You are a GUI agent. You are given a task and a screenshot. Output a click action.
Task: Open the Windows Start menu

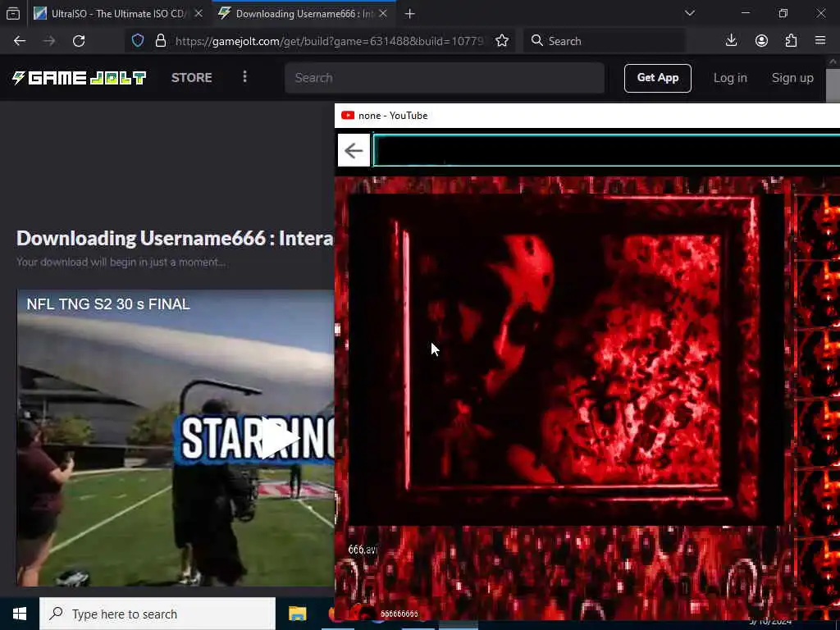(20, 614)
